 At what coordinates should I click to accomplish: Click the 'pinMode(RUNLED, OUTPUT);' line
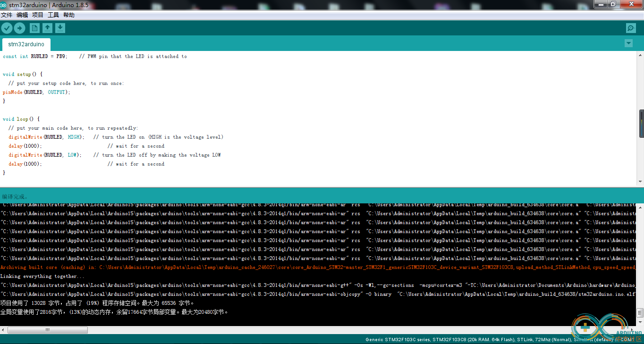(36, 92)
